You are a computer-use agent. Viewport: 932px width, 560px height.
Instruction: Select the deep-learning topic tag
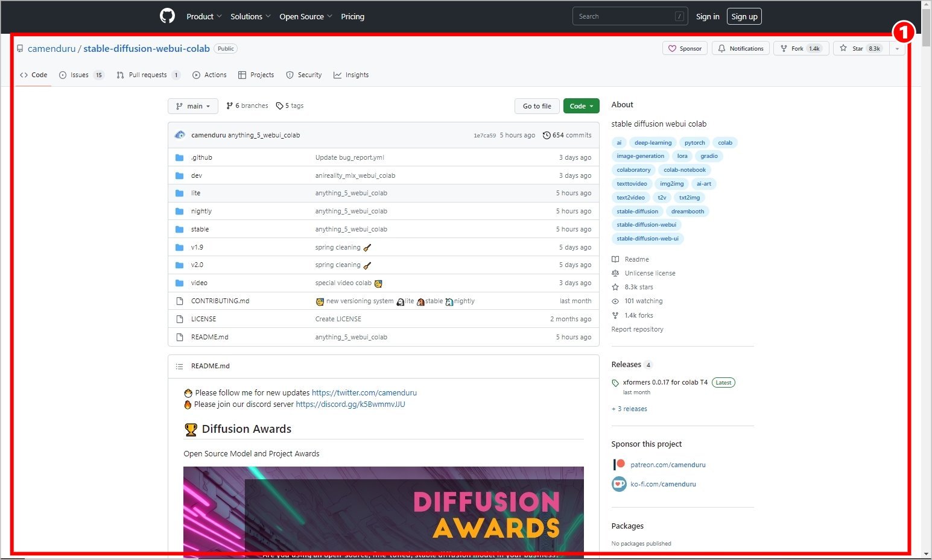coord(653,143)
